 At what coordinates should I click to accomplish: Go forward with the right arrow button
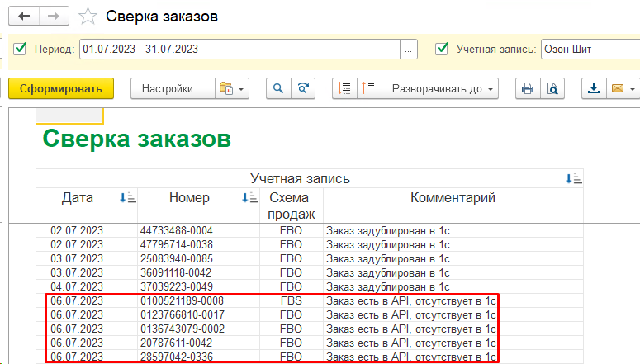[54, 17]
